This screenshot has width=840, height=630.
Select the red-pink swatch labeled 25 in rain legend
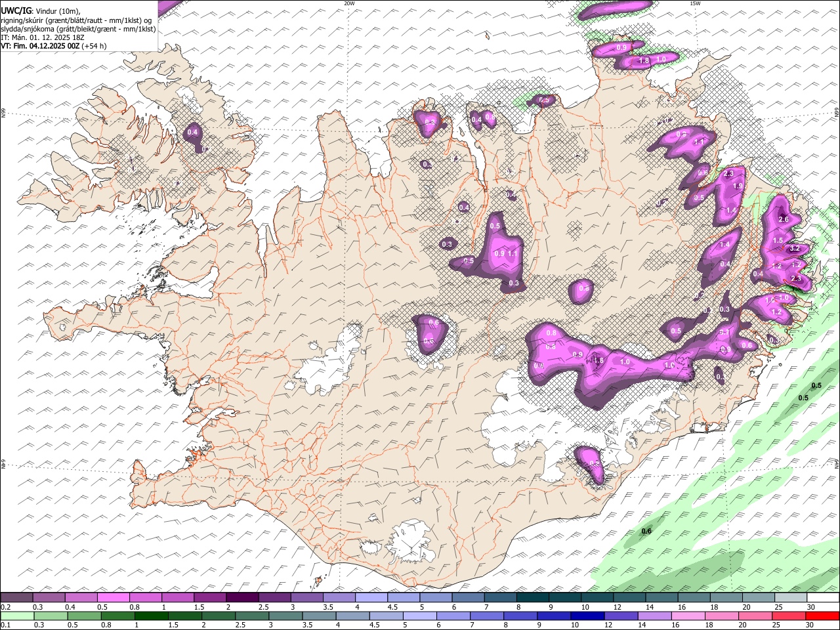click(x=789, y=616)
